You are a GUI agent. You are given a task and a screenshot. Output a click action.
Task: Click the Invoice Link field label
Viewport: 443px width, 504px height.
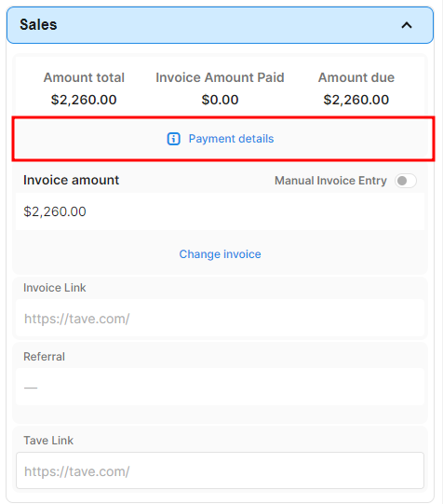coord(55,288)
